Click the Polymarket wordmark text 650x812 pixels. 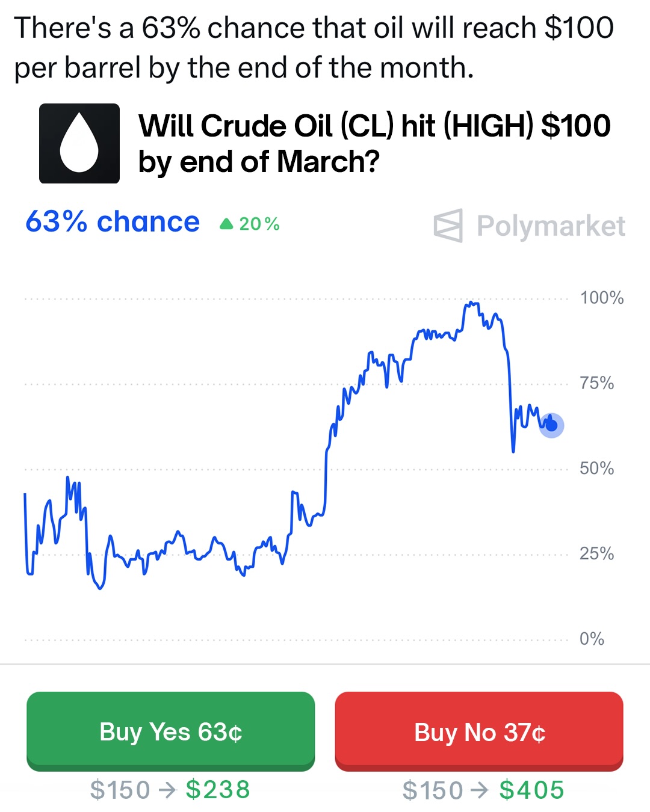click(x=551, y=226)
